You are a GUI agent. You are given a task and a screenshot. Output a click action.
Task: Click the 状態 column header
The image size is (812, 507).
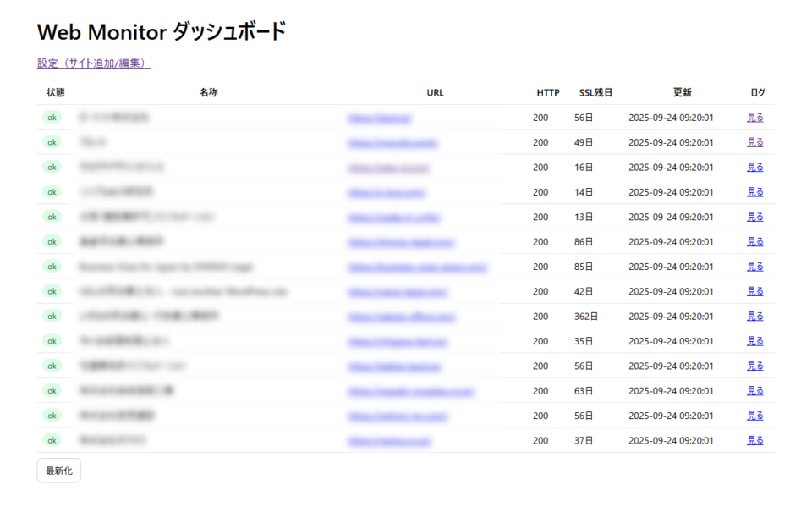point(55,93)
